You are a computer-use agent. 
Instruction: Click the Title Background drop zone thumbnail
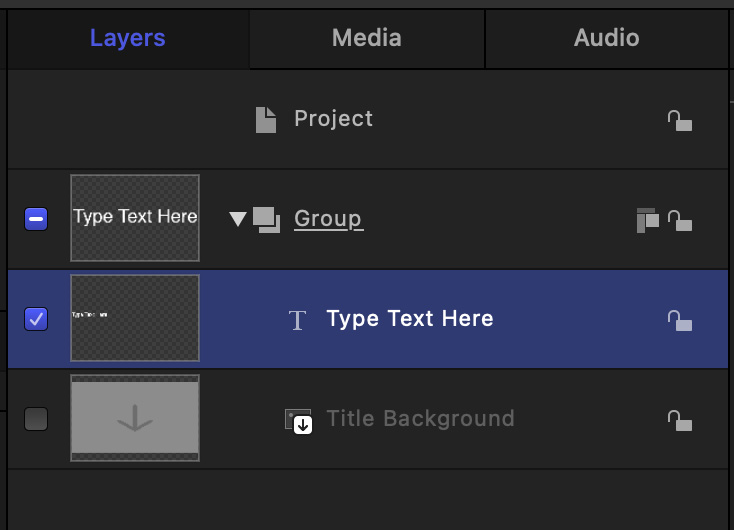135,418
